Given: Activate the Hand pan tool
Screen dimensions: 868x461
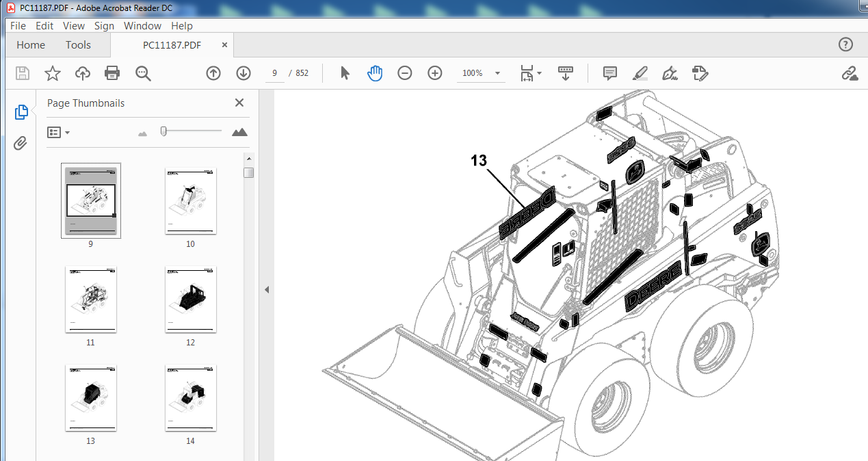Looking at the screenshot, I should coord(375,73).
